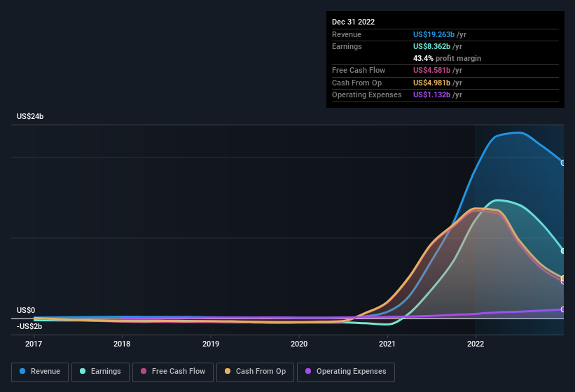
Task: Toggle the Cash From Op legend button
Action: coord(255,372)
